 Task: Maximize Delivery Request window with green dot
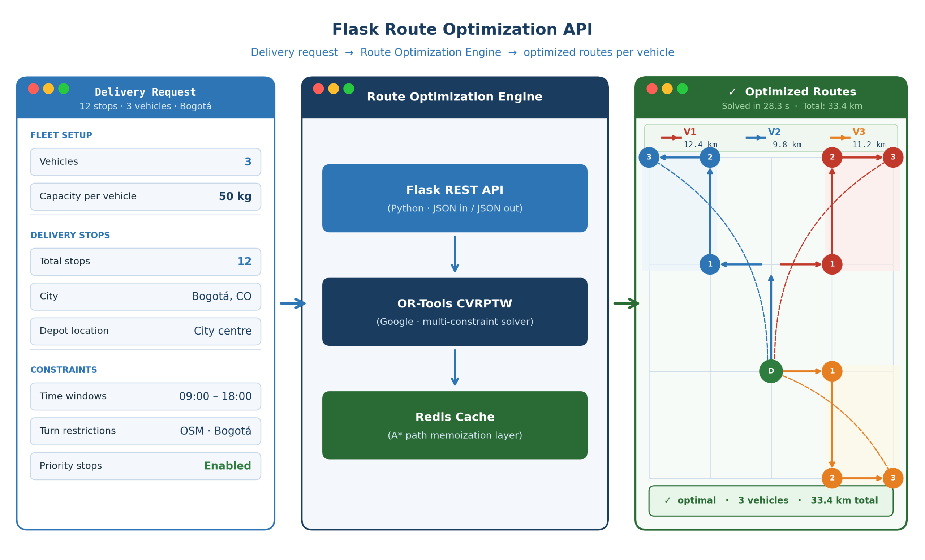(x=64, y=89)
